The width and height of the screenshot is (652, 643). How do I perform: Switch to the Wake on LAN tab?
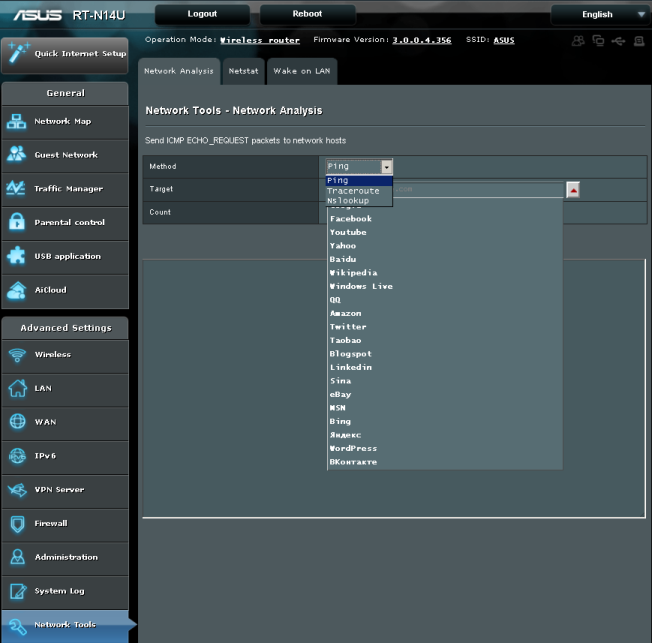[x=301, y=71]
